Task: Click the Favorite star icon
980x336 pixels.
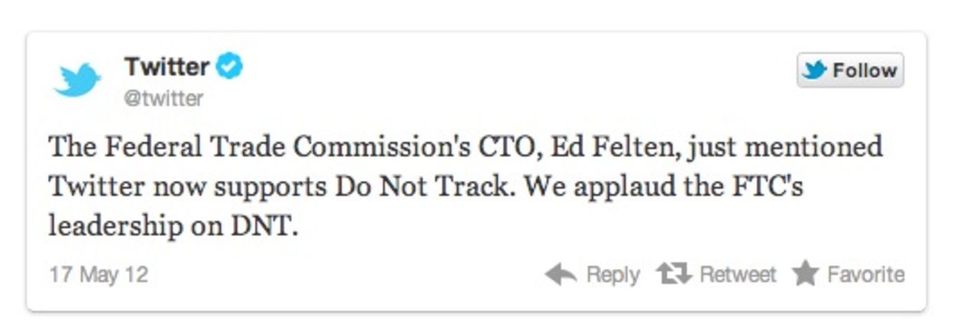Action: tap(805, 274)
